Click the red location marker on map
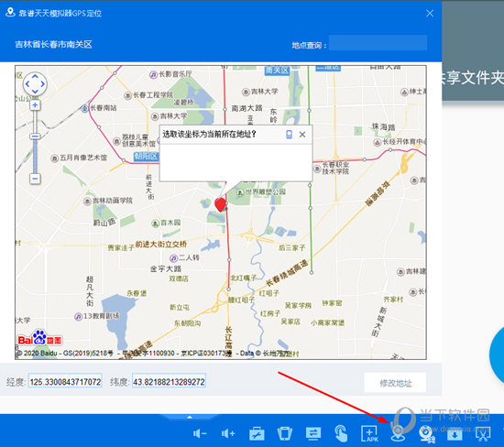The height and width of the screenshot is (447, 504). click(x=220, y=204)
